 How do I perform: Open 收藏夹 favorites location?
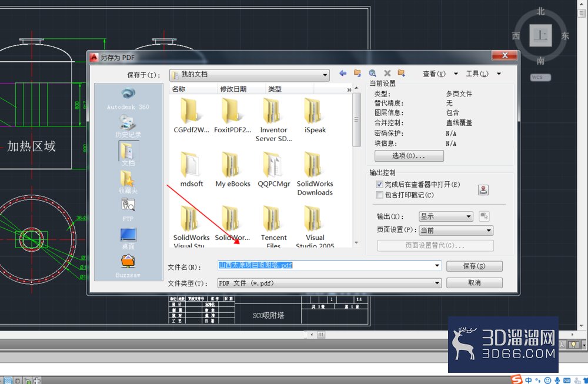coord(128,182)
